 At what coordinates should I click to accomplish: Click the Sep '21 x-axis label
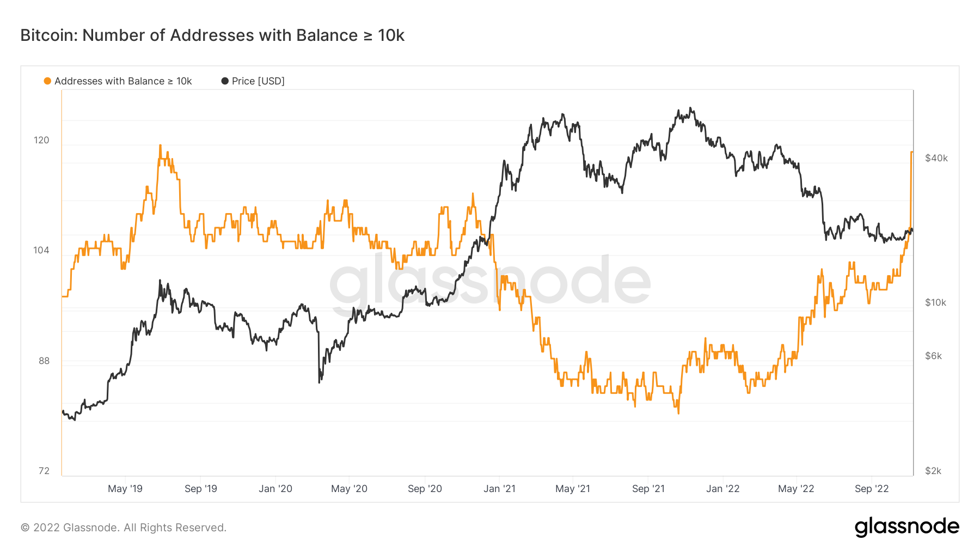click(x=648, y=489)
